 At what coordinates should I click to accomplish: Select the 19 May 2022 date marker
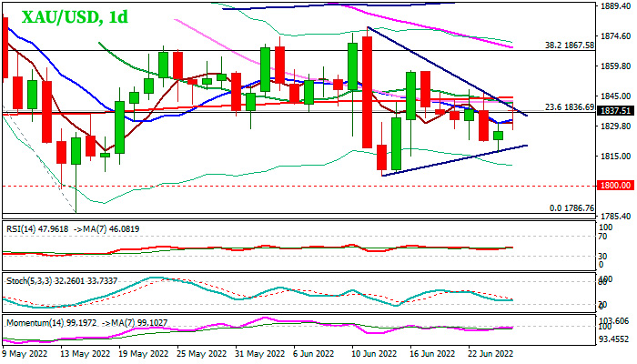(x=145, y=351)
